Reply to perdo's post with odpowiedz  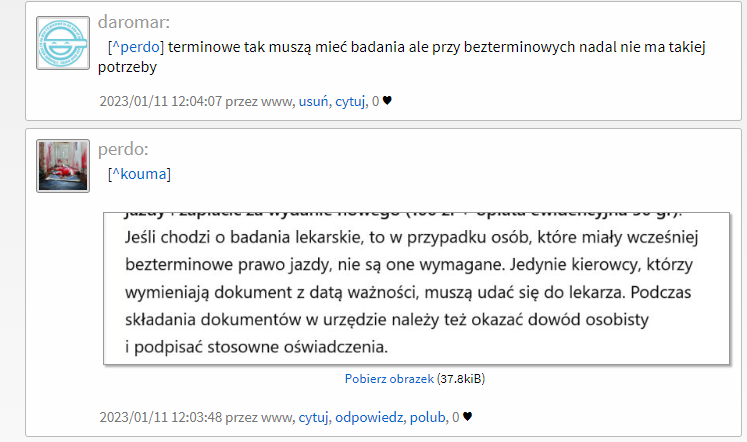click(369, 417)
